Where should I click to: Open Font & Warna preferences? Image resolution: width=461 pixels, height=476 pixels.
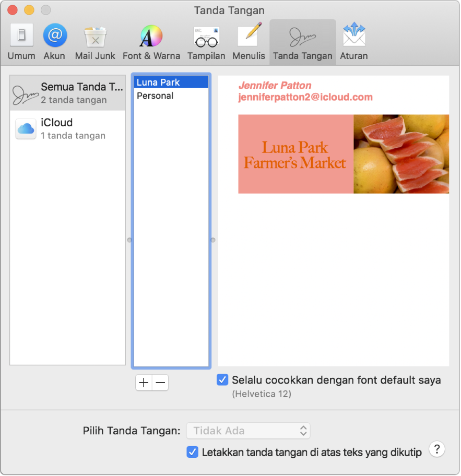pyautogui.click(x=151, y=42)
